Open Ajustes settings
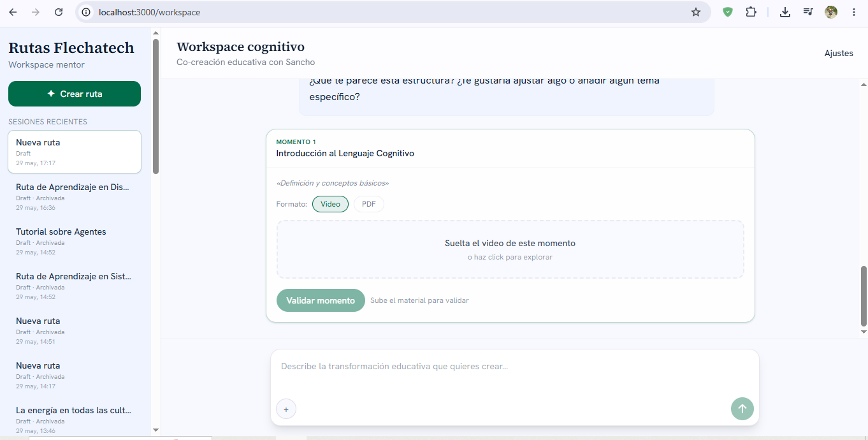 coord(839,54)
